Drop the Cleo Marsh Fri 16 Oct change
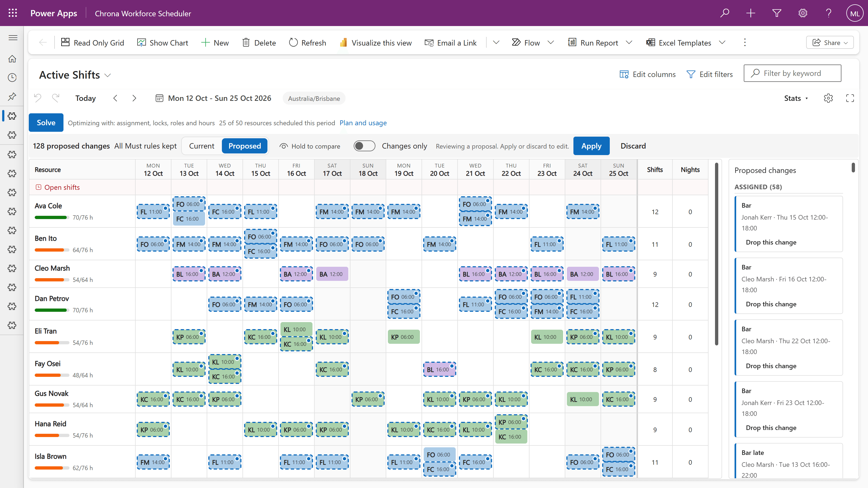This screenshot has width=868, height=488. [771, 304]
